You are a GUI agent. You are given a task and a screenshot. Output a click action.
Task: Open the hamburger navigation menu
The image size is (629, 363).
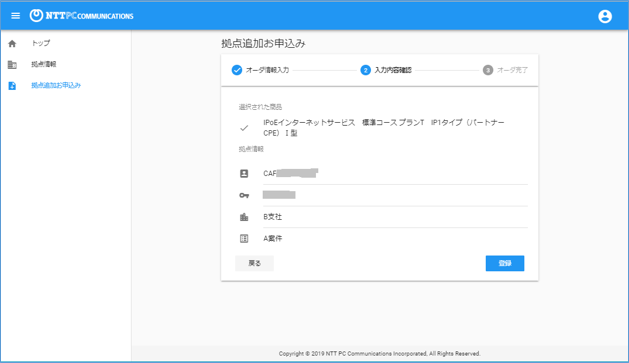coord(15,16)
